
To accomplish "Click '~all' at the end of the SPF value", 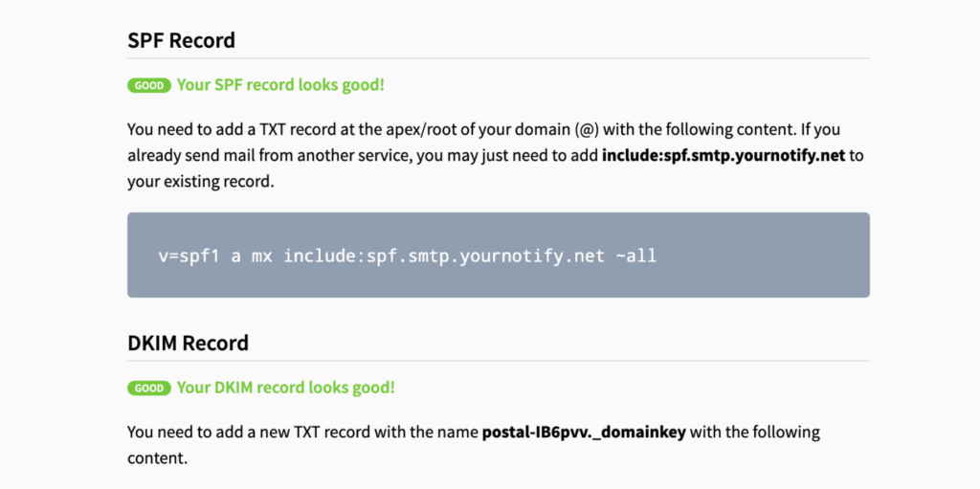I will [636, 256].
